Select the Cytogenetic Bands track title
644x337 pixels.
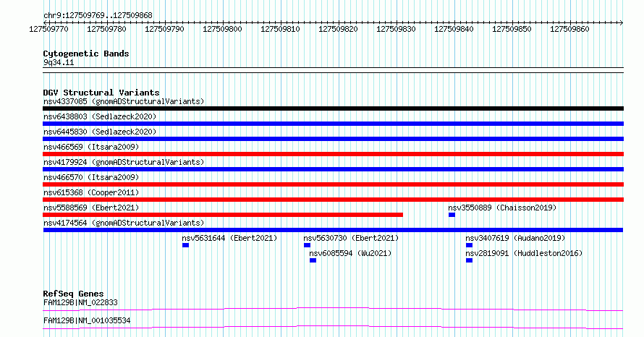tap(86, 54)
